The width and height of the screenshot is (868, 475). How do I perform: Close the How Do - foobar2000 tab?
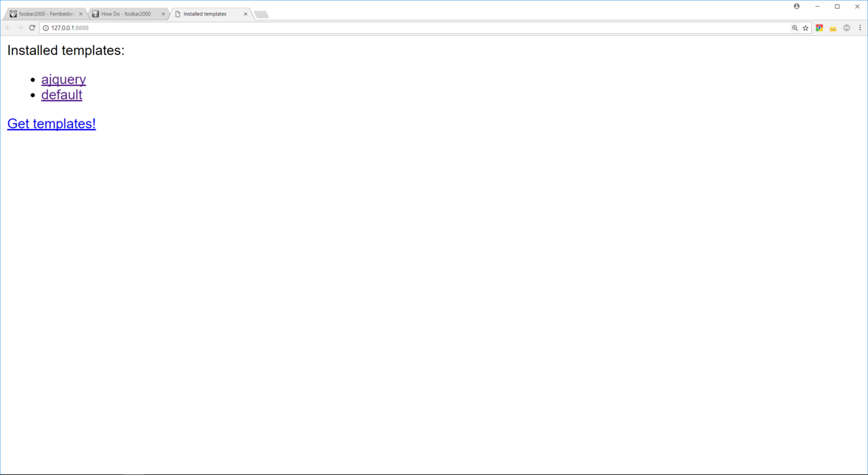tap(163, 14)
